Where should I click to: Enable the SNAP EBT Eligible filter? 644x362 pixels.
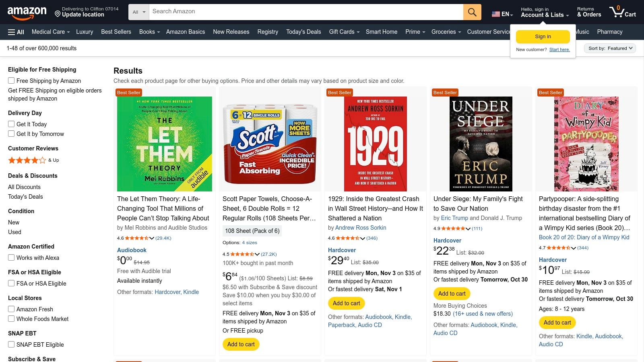coord(11,344)
